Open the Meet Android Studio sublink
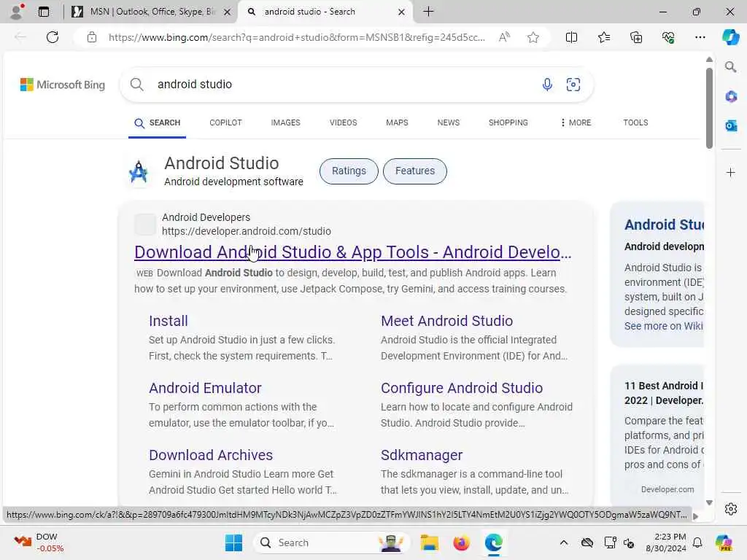This screenshot has width=747, height=560. tap(446, 321)
